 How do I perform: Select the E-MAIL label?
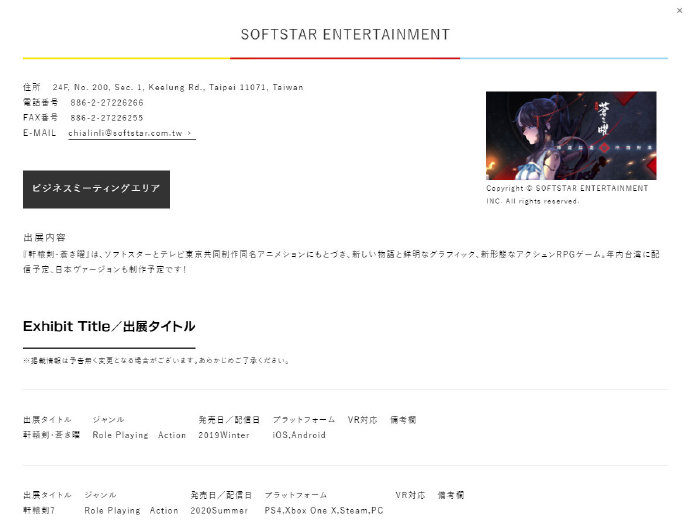(40, 133)
